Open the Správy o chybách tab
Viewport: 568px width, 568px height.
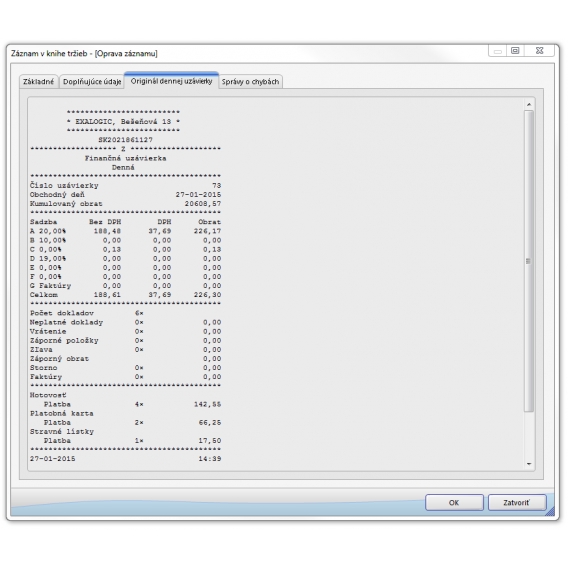(250, 82)
